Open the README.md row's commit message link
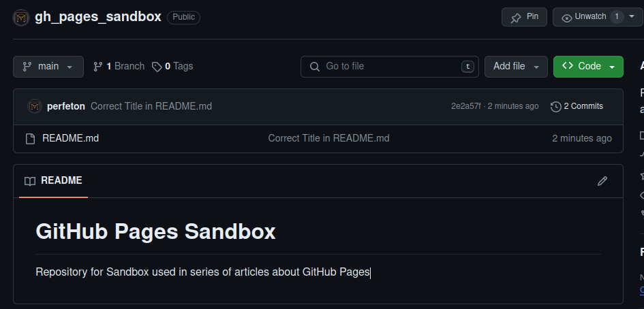 click(328, 139)
